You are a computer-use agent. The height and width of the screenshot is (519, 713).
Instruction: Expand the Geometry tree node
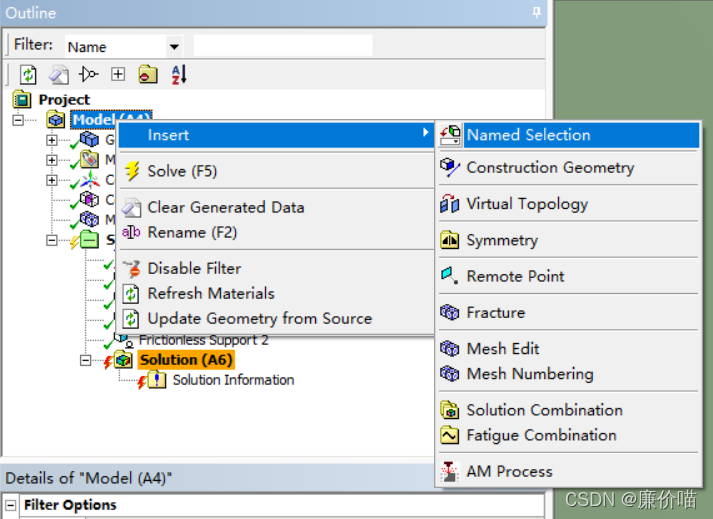point(52,140)
